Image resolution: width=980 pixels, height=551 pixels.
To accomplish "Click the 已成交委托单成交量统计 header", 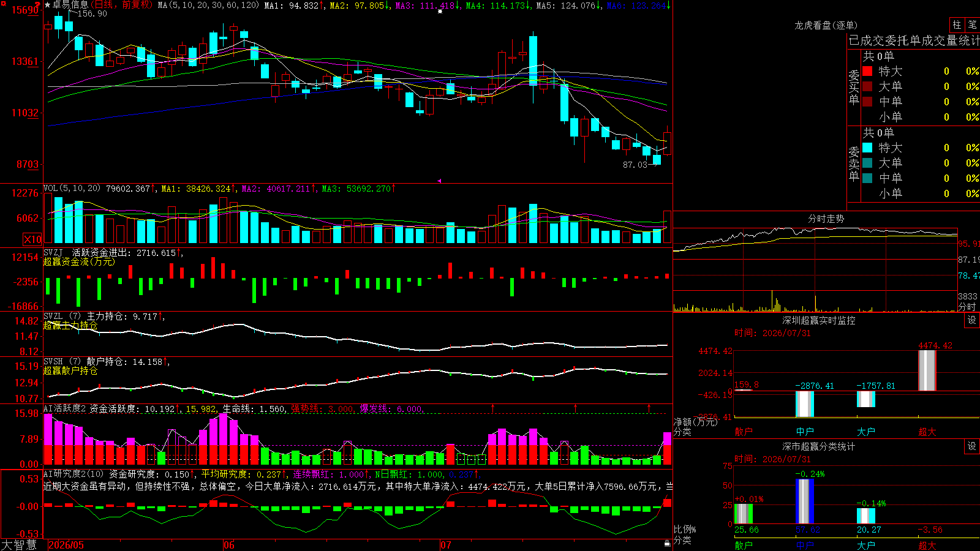I will tap(914, 40).
